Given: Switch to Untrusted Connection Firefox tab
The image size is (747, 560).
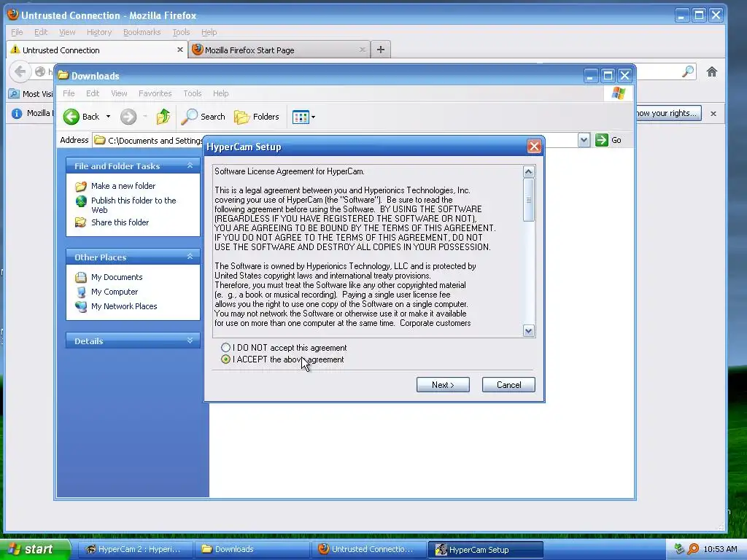Looking at the screenshot, I should pyautogui.click(x=98, y=50).
